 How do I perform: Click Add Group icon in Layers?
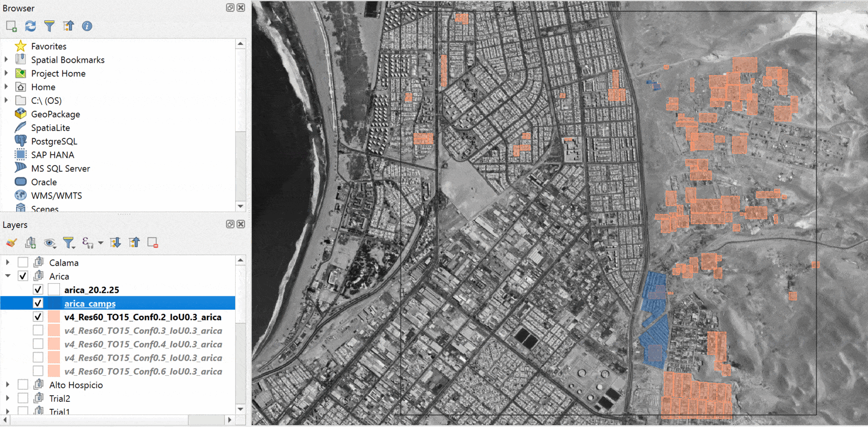31,243
